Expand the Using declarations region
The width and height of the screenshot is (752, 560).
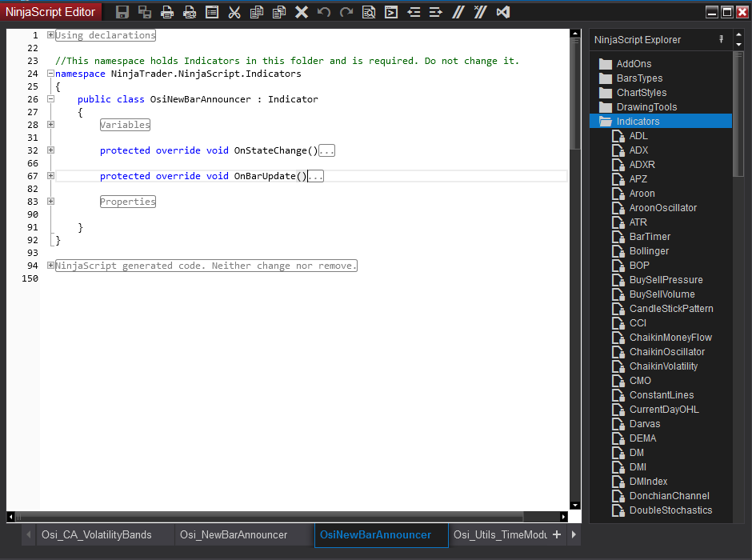(x=51, y=35)
